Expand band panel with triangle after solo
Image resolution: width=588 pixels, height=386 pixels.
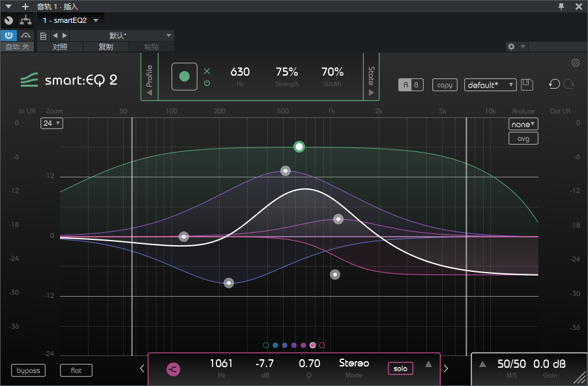(428, 364)
